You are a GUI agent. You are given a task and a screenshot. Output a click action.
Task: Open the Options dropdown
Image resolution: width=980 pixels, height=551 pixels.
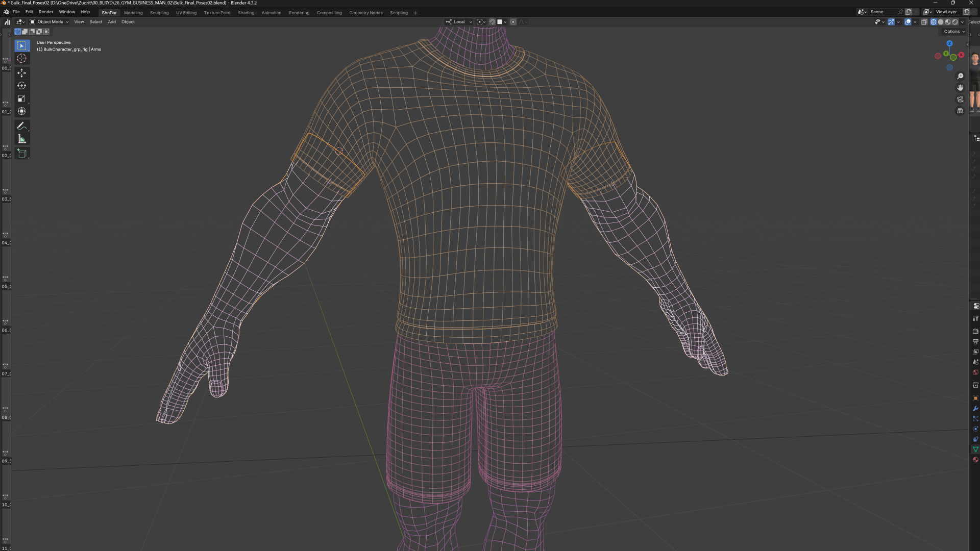pos(954,32)
